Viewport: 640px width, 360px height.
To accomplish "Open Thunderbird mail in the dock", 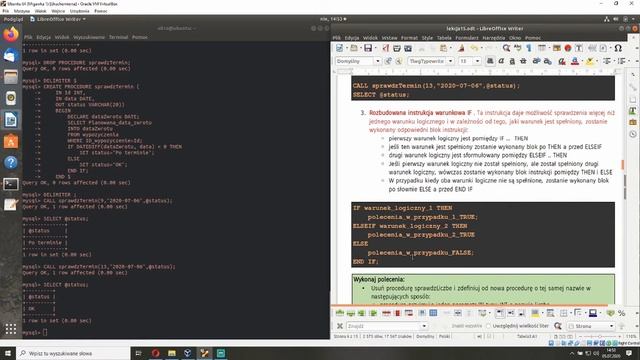I will point(11,56).
